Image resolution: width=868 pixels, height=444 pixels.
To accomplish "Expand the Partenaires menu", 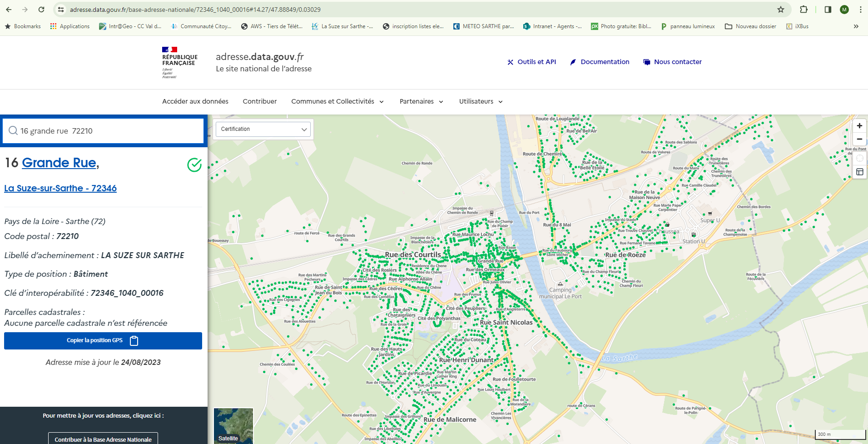I will 421,101.
